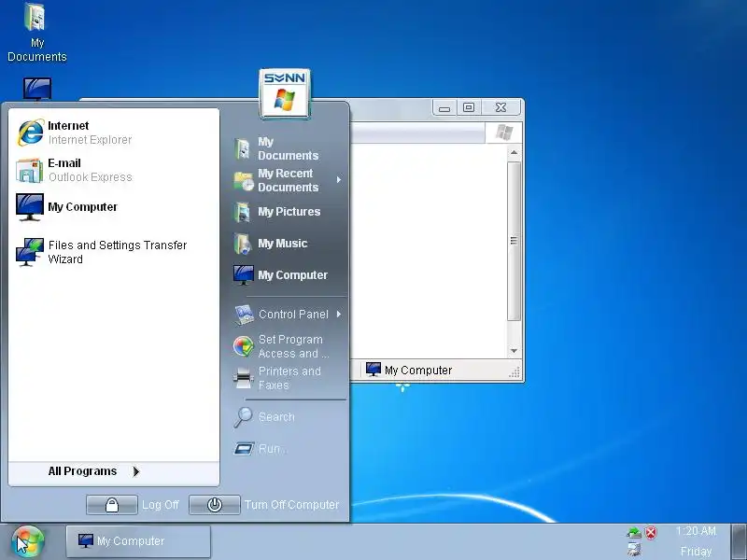This screenshot has width=747, height=560.
Task: Click the vertical scrollbar thumb in window
Action: pos(514,241)
